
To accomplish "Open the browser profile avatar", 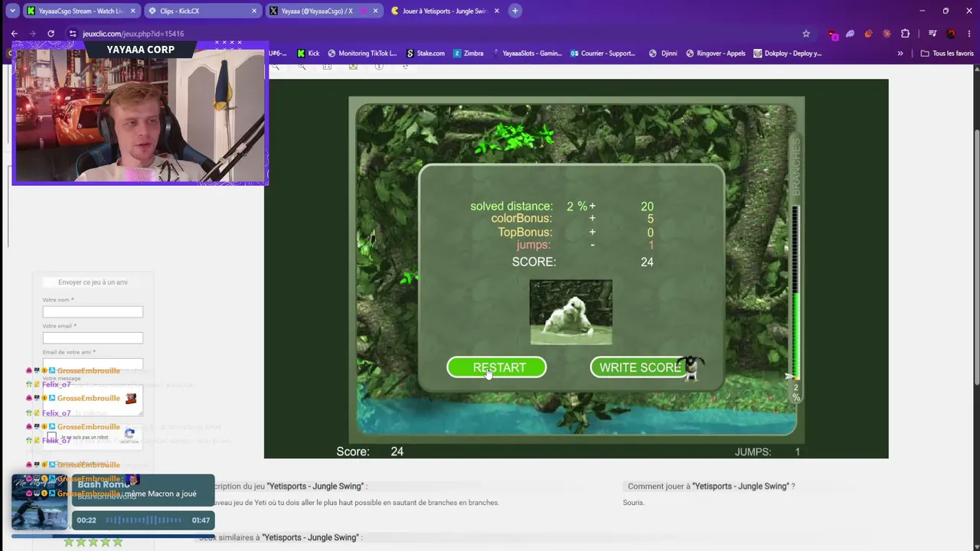I will pyautogui.click(x=951, y=34).
